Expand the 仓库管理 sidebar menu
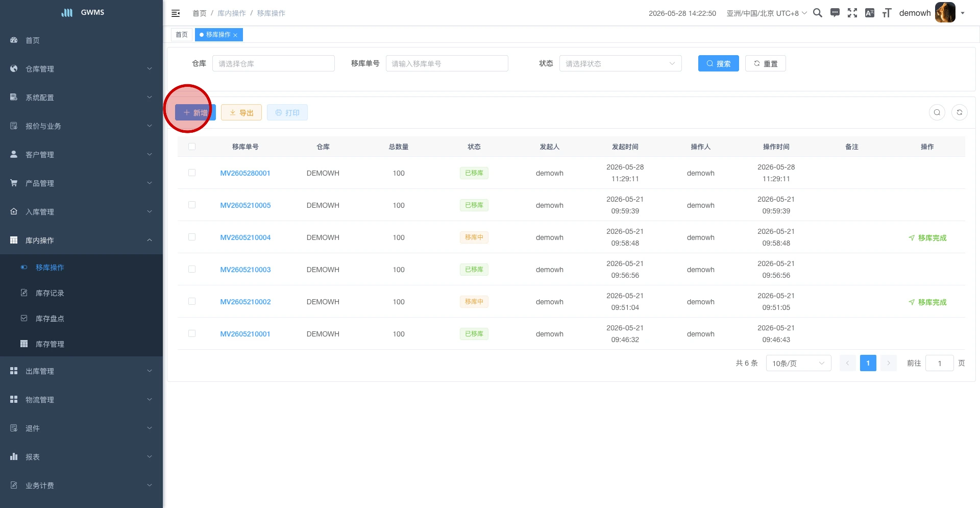 [x=82, y=68]
